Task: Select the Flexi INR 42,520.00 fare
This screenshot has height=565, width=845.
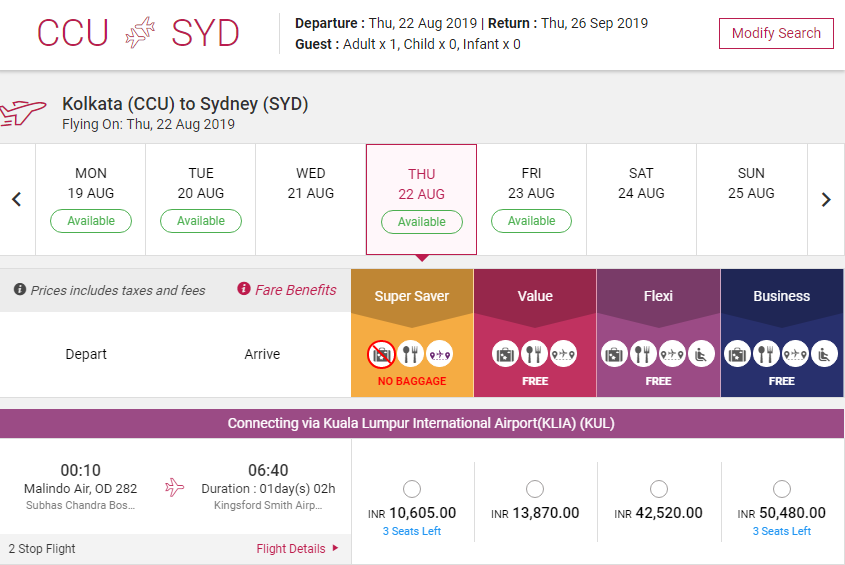Action: click(658, 489)
